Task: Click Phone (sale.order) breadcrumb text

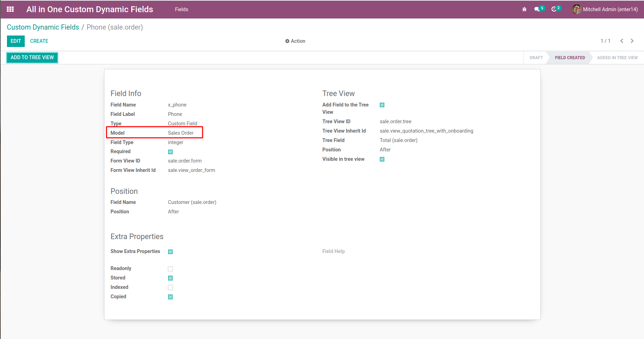Action: (115, 27)
